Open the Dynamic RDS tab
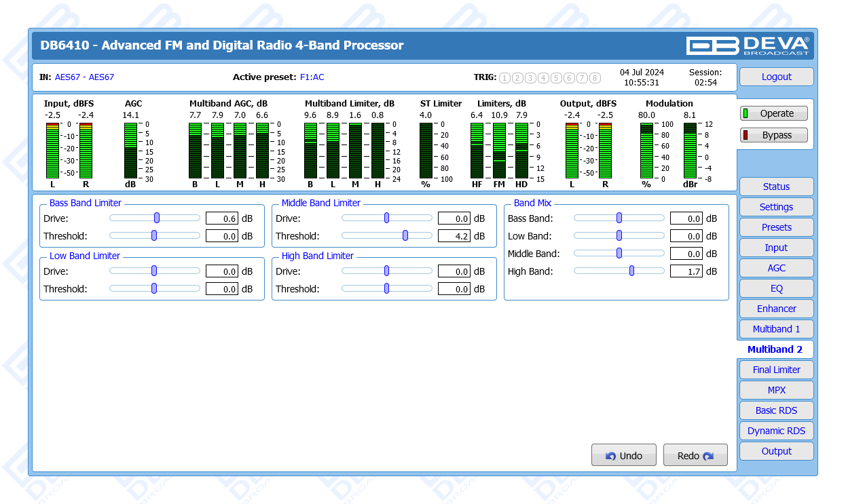The height and width of the screenshot is (504, 846). pos(776,431)
